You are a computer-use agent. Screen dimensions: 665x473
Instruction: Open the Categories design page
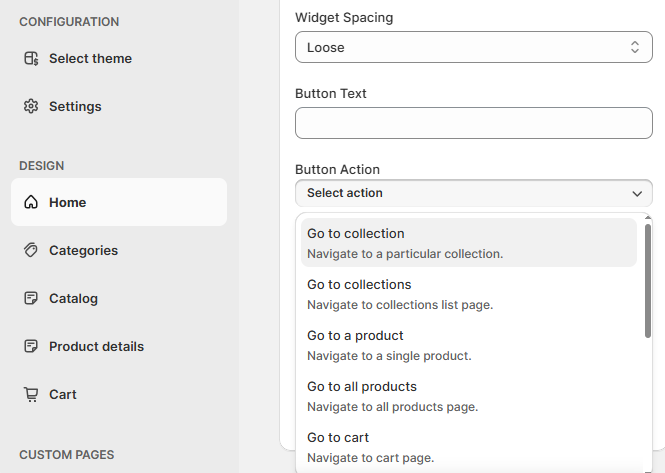119,250
